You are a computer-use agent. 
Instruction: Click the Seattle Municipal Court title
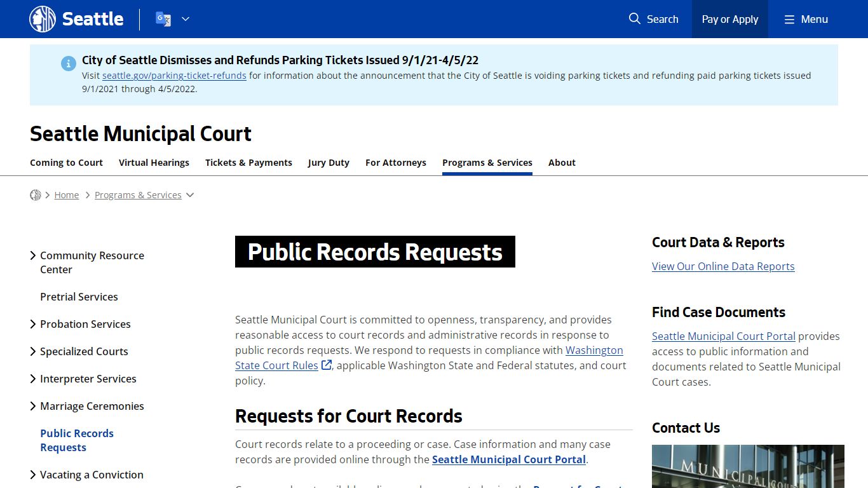(140, 133)
